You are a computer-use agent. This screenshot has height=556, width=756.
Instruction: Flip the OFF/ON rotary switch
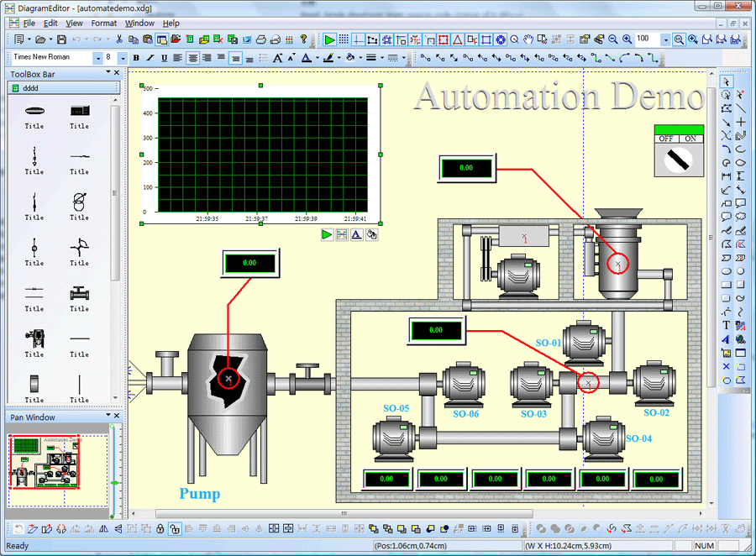point(679,159)
